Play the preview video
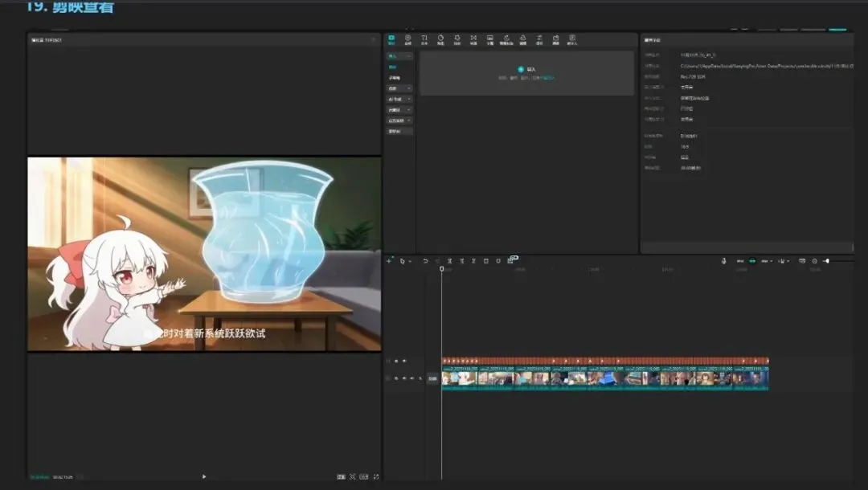 [x=203, y=476]
